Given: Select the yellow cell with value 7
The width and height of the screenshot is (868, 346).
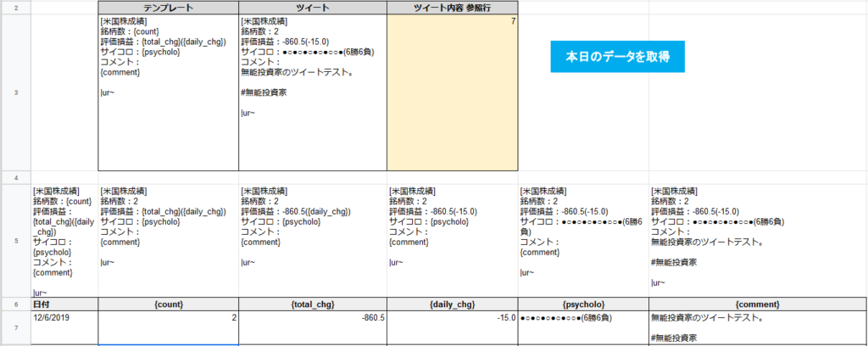Looking at the screenshot, I should pyautogui.click(x=453, y=92).
